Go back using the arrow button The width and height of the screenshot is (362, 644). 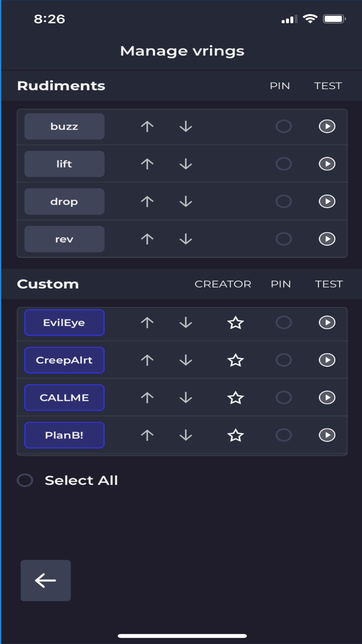[x=46, y=580]
